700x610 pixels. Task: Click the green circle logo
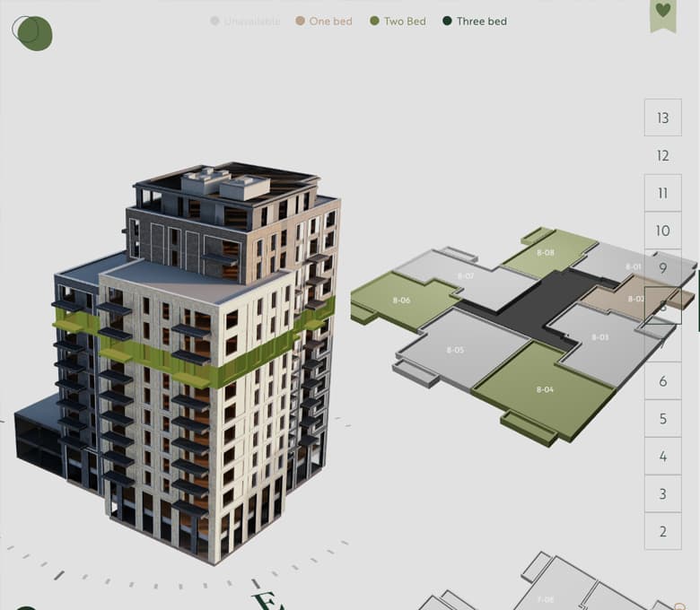[33, 33]
